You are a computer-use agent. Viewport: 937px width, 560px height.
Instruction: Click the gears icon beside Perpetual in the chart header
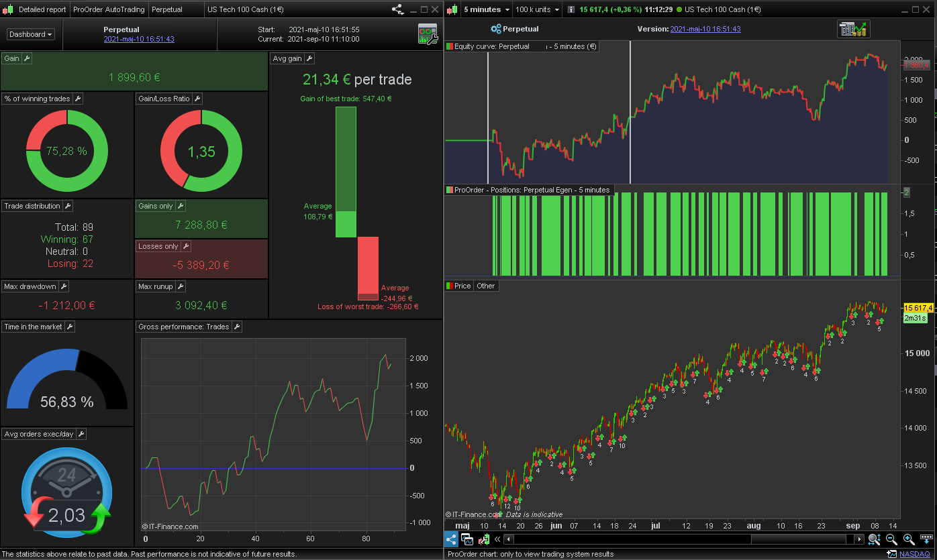496,29
